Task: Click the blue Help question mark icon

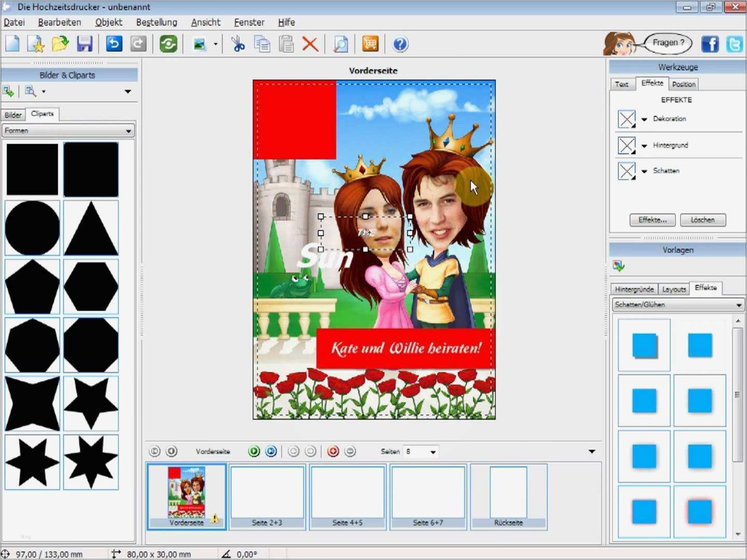Action: click(x=400, y=44)
